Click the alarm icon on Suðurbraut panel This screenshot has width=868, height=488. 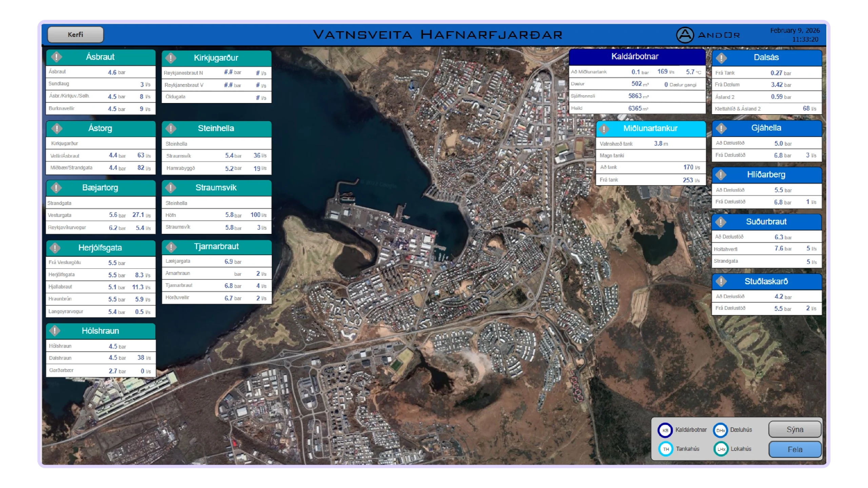pos(721,222)
